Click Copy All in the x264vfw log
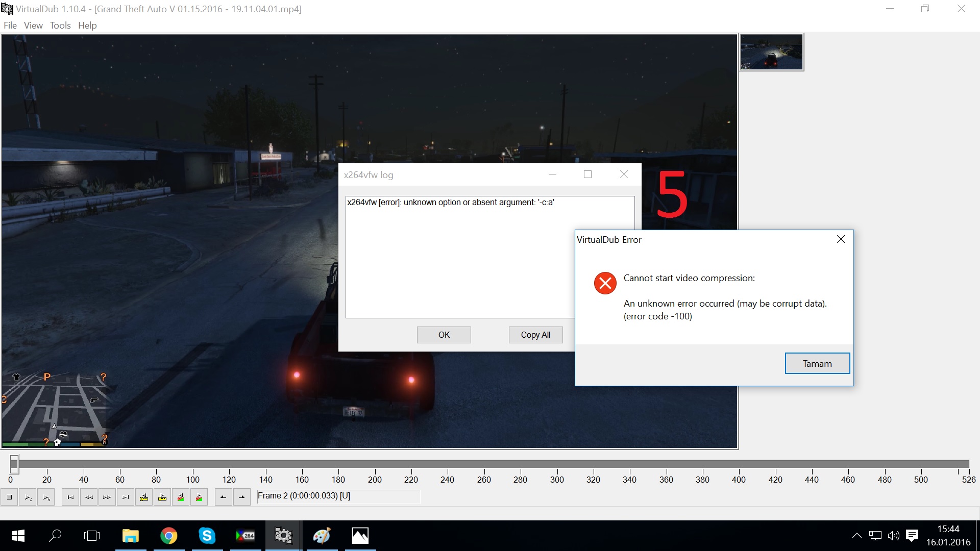This screenshot has height=551, width=980. 535,335
